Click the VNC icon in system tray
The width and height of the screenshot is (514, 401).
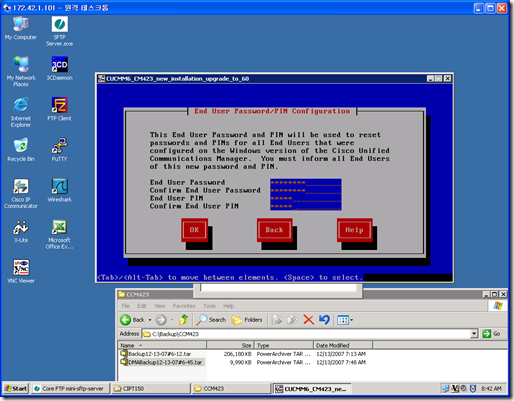click(x=455, y=388)
